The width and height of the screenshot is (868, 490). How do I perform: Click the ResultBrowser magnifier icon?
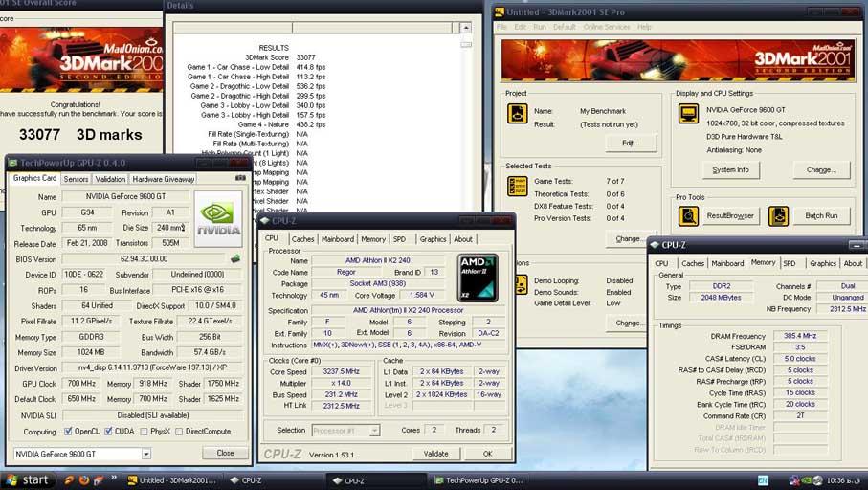[x=688, y=216]
